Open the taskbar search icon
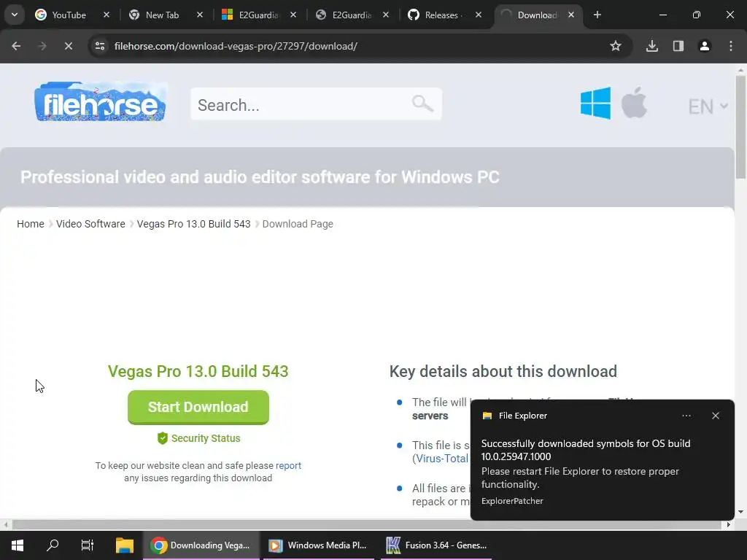The image size is (747, 560). coord(53,545)
